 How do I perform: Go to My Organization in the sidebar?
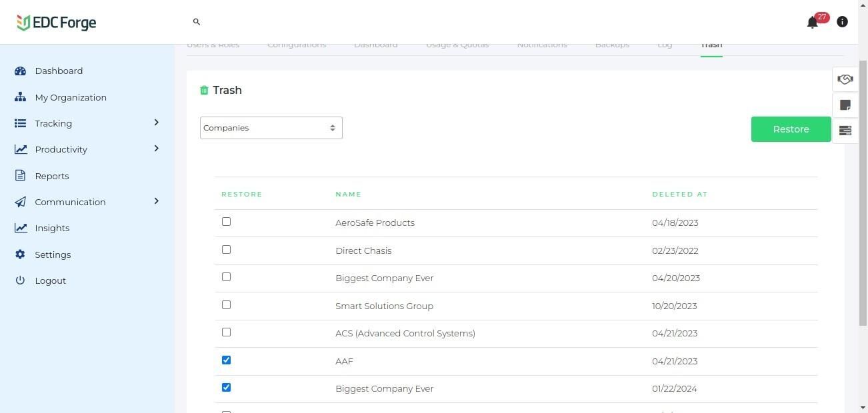pyautogui.click(x=71, y=97)
